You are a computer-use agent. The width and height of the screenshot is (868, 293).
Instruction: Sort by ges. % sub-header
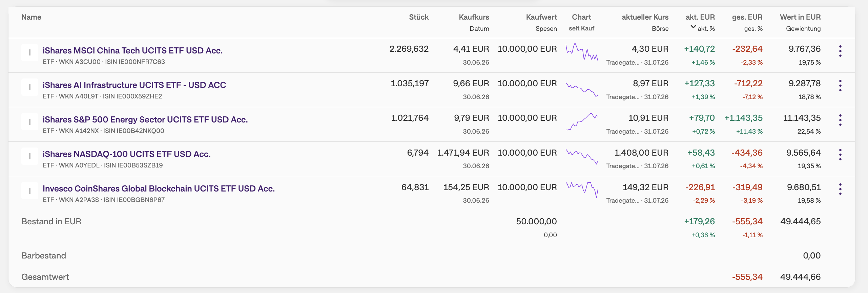click(x=753, y=28)
